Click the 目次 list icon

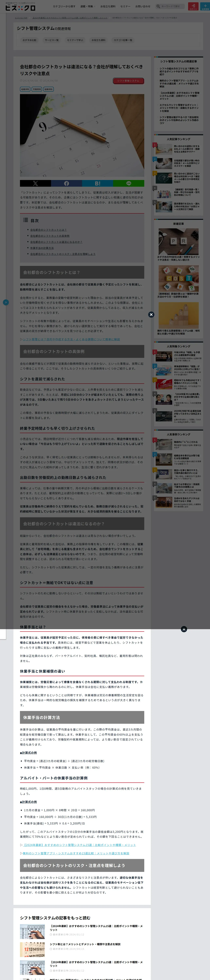(x=25, y=220)
